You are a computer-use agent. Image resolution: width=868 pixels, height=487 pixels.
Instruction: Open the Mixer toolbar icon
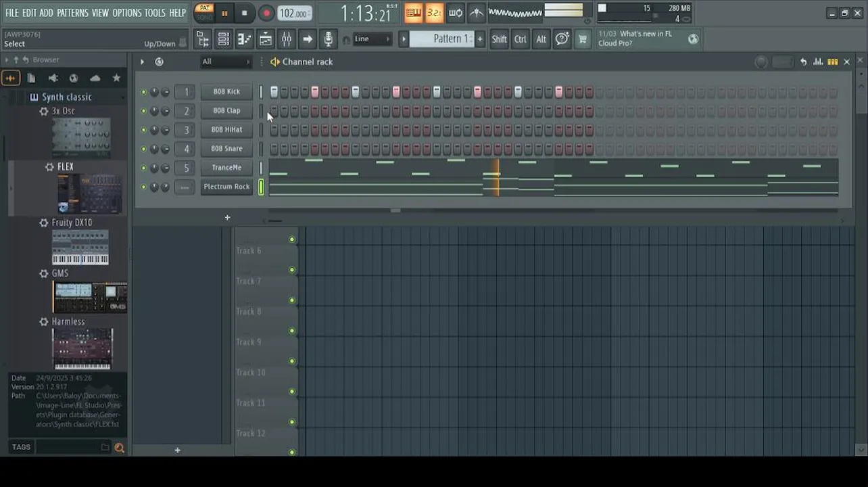[x=286, y=39]
